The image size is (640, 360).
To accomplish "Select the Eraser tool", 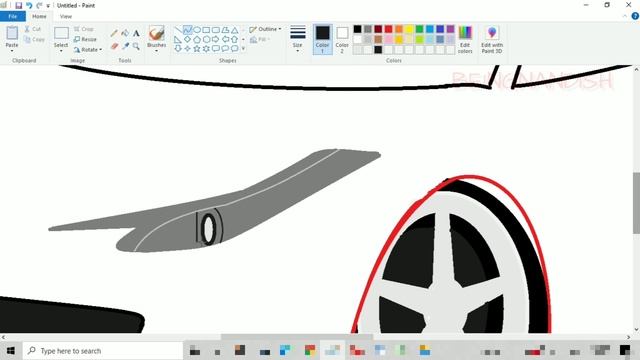I will tap(114, 47).
